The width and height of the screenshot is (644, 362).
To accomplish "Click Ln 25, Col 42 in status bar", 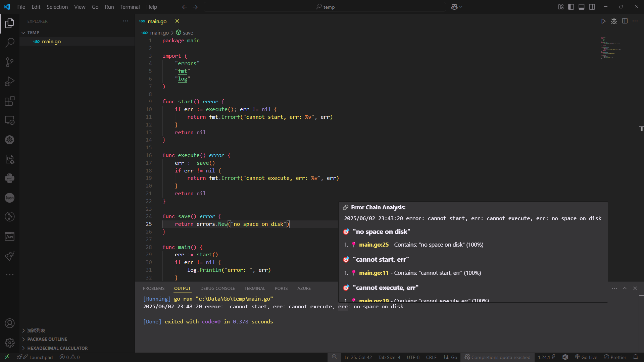I will tap(358, 357).
